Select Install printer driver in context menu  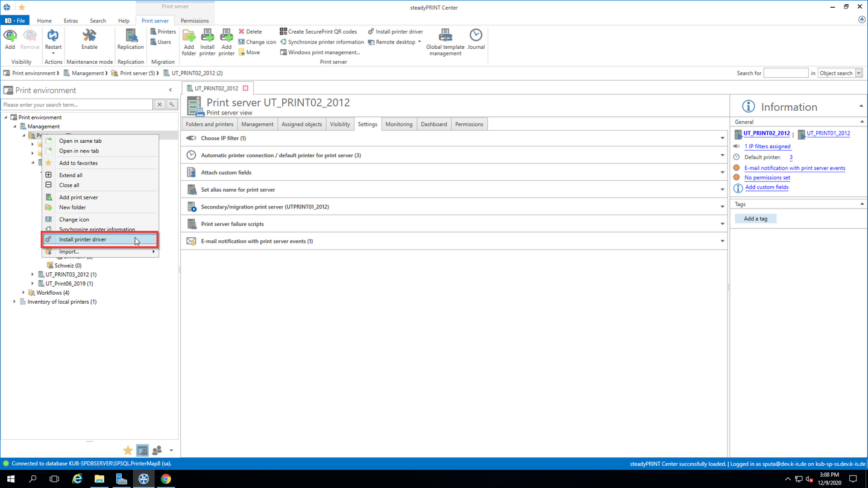coord(100,239)
